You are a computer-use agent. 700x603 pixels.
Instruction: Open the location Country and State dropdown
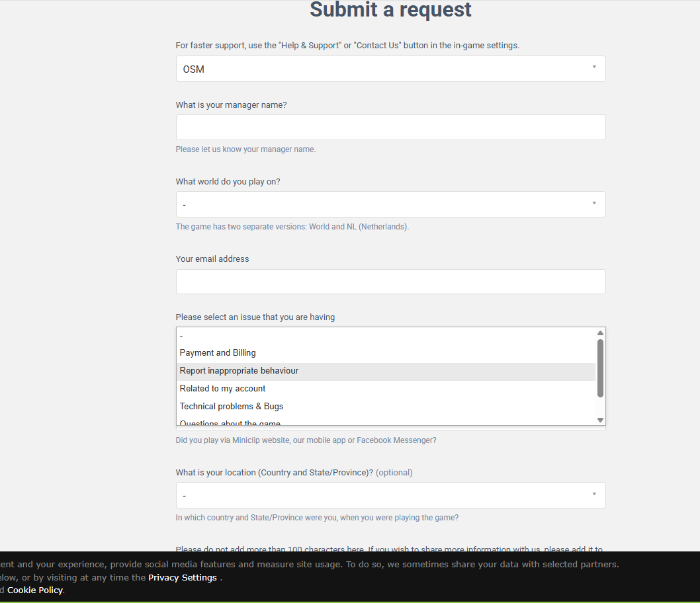pos(390,495)
